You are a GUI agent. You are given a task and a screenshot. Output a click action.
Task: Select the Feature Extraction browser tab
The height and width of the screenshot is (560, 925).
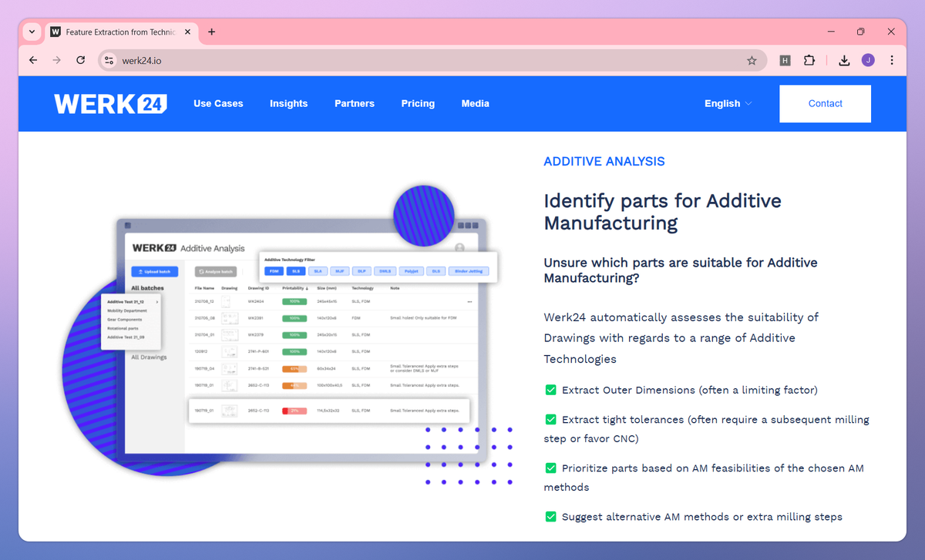point(120,32)
